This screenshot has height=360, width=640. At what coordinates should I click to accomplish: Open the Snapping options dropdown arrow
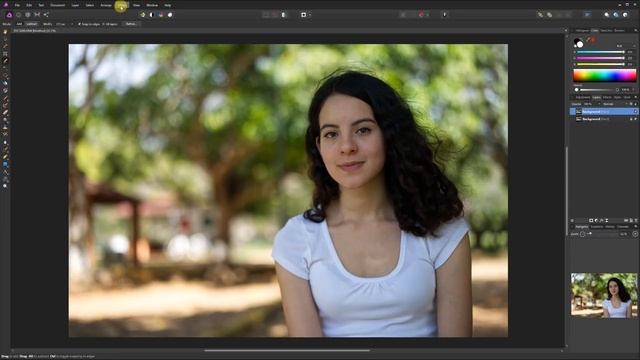point(428,15)
